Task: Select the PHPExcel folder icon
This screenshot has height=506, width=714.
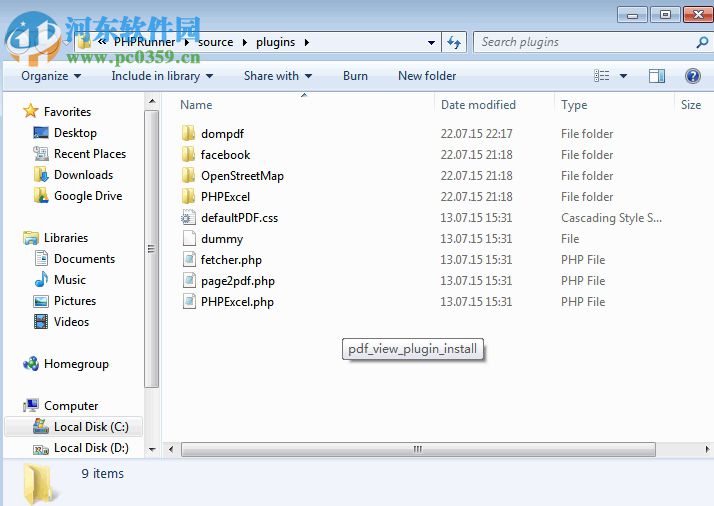Action: point(188,196)
